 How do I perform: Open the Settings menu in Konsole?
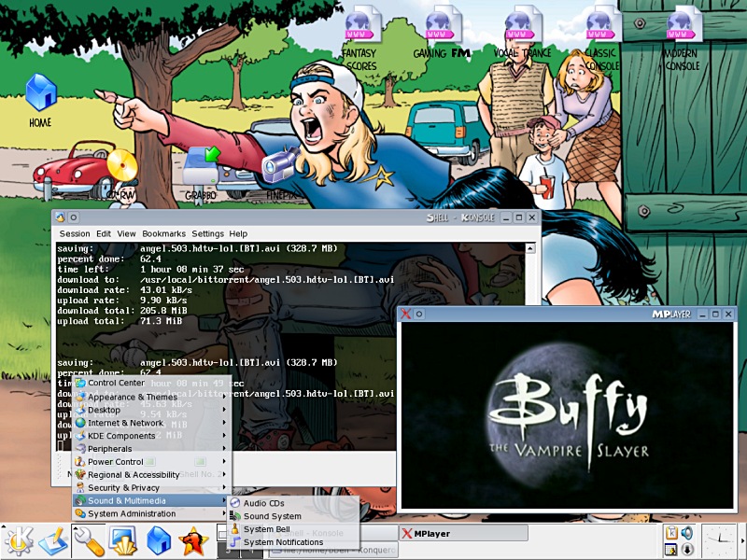coord(207,234)
